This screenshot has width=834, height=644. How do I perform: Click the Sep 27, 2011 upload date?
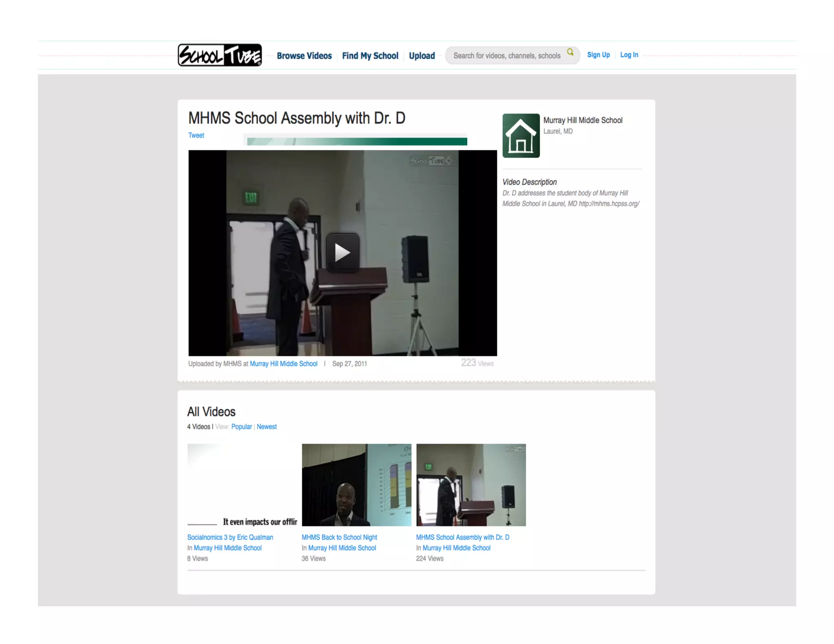click(x=349, y=364)
